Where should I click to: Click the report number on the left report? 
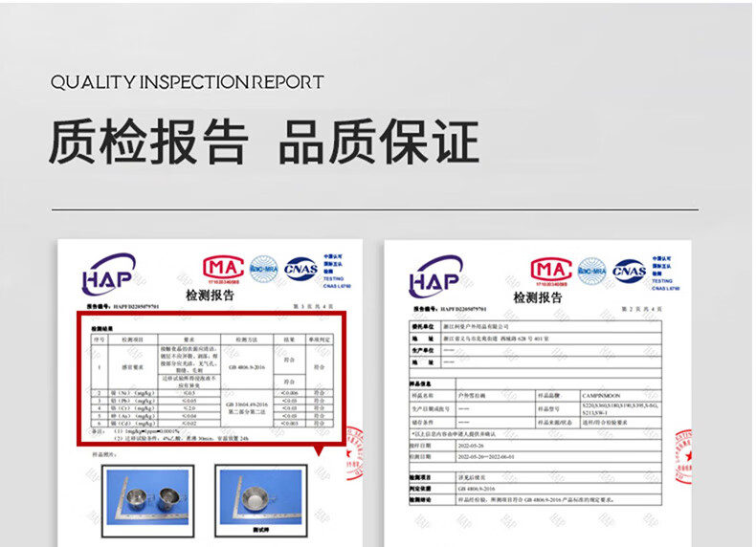[x=122, y=307]
